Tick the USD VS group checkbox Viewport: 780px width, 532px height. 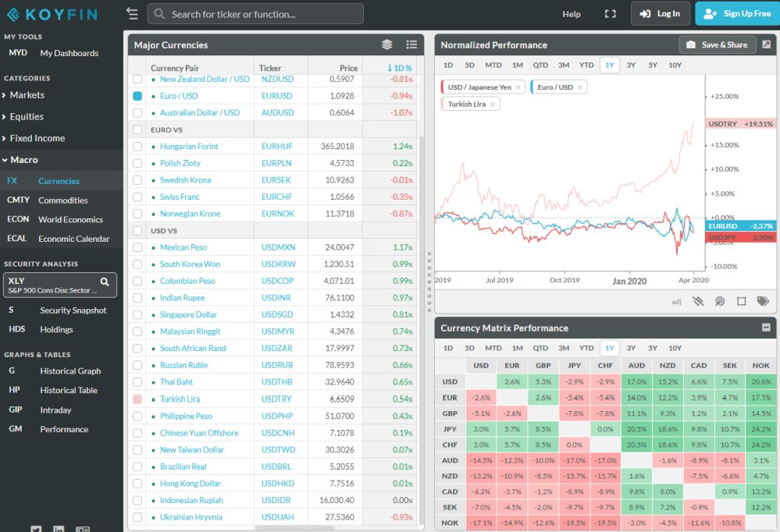(137, 231)
